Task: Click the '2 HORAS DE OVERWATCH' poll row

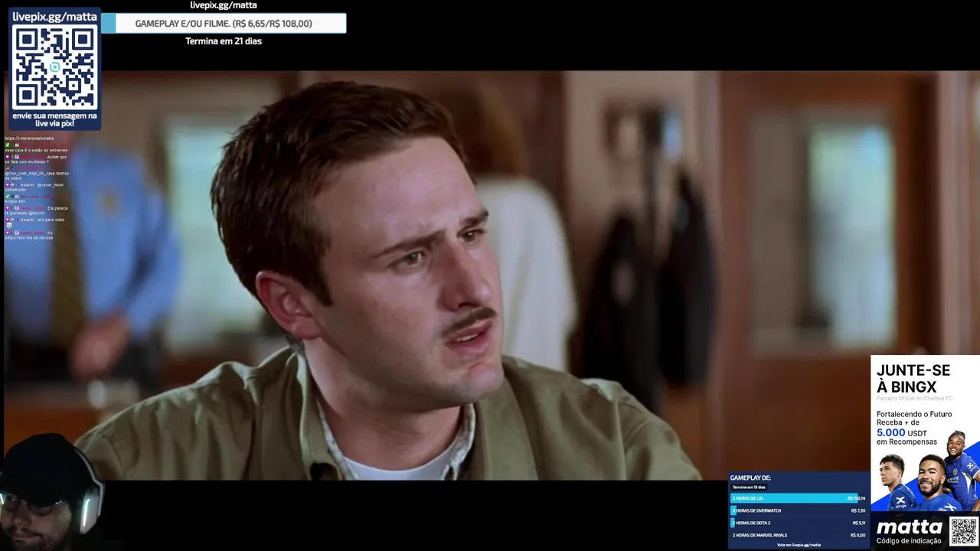Action: pyautogui.click(x=799, y=510)
